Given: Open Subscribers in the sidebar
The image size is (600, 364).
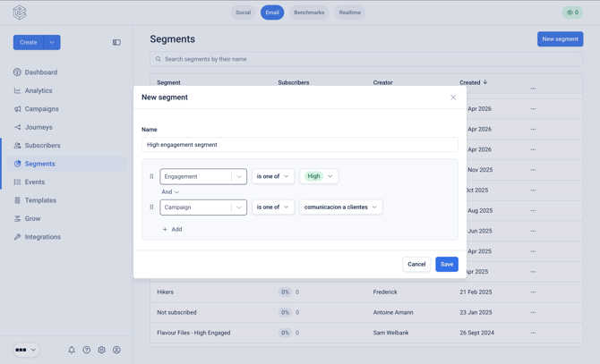Looking at the screenshot, I should (x=42, y=146).
